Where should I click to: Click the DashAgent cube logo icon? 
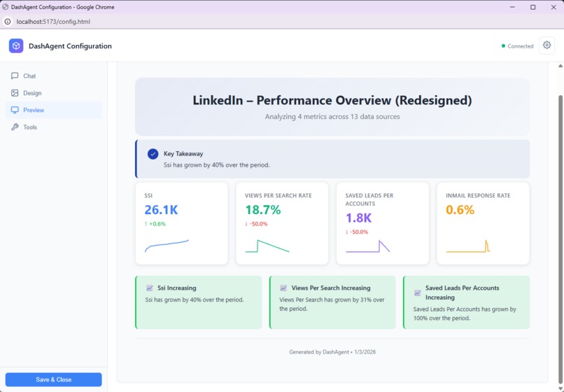[16, 45]
